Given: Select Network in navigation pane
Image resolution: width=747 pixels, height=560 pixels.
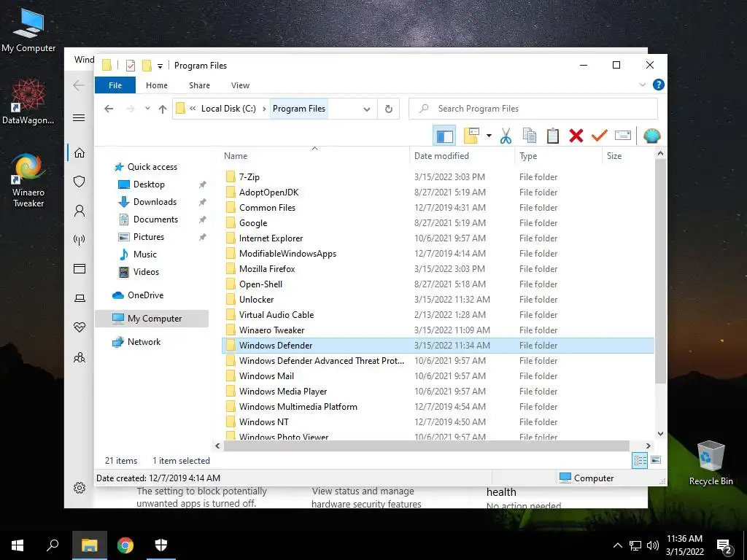Looking at the screenshot, I should pos(144,342).
